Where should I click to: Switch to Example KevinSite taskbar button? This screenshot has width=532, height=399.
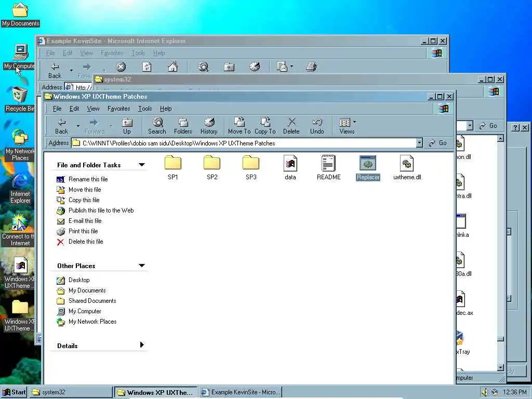pos(240,392)
